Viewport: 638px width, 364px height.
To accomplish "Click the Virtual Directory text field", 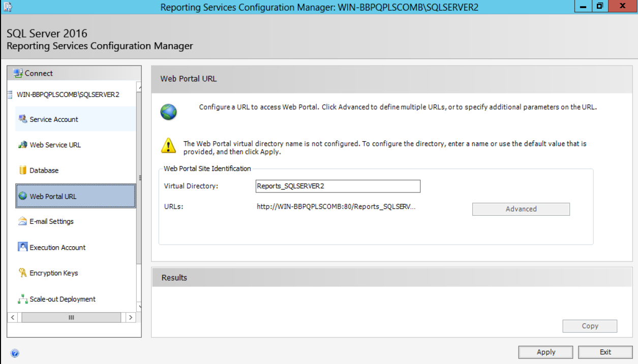I will coord(338,186).
